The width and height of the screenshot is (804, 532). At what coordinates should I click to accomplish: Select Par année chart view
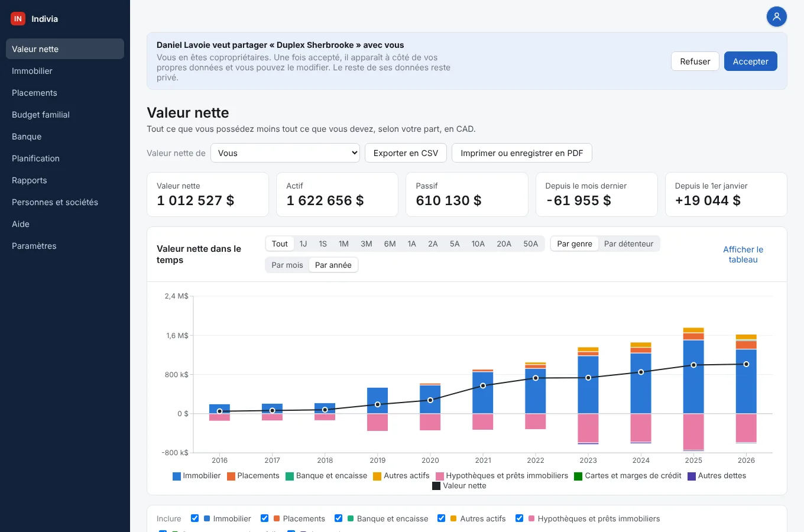tap(333, 265)
